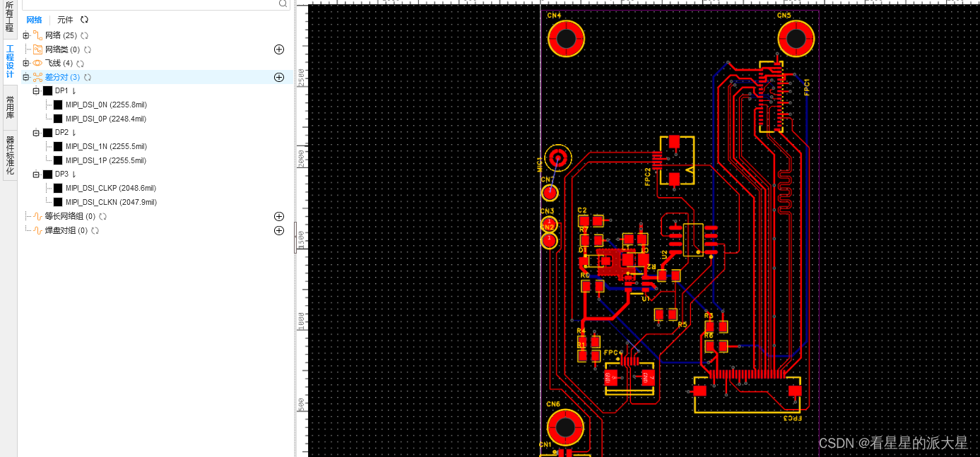980x457 pixels.
Task: Select the MIC1 pad on PCB
Action: (x=559, y=157)
